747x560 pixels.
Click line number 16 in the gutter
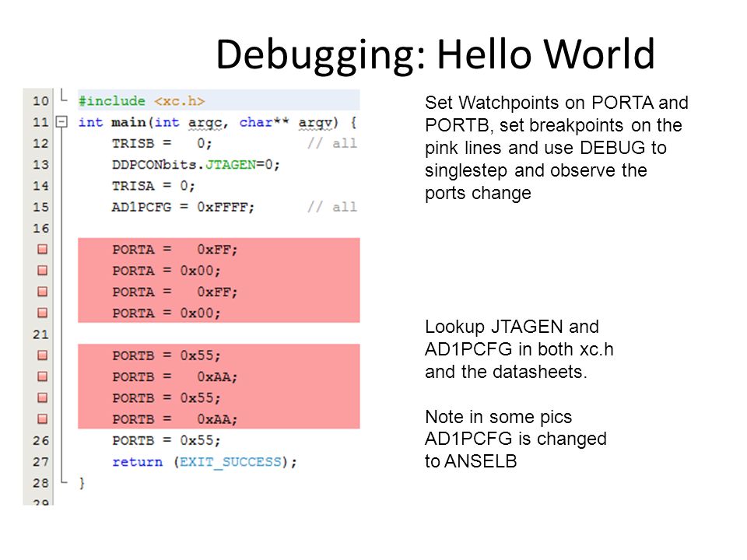pyautogui.click(x=41, y=228)
